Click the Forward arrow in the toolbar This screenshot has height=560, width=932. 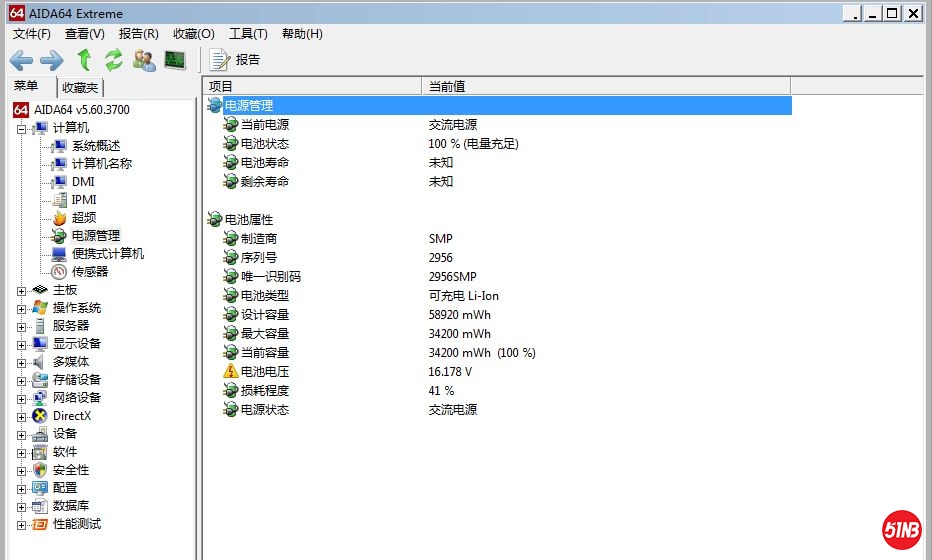(51, 60)
